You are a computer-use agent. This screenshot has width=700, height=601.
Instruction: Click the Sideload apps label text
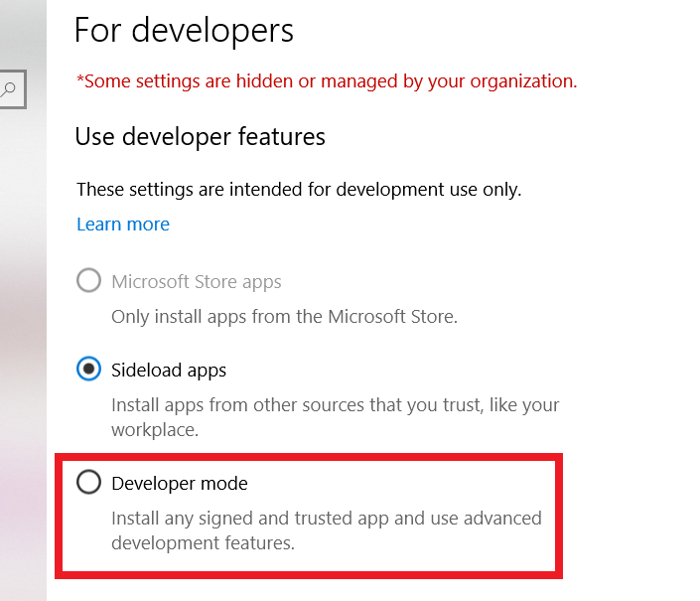pyautogui.click(x=169, y=371)
